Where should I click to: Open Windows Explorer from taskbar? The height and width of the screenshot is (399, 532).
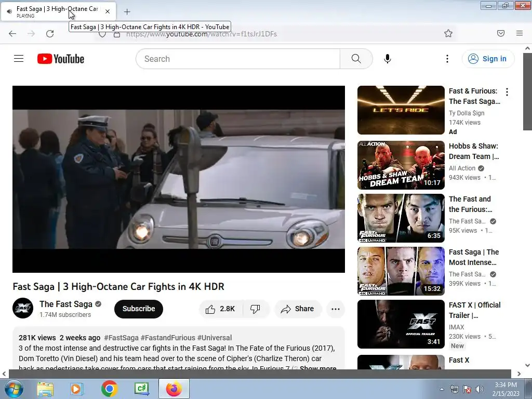coord(45,389)
